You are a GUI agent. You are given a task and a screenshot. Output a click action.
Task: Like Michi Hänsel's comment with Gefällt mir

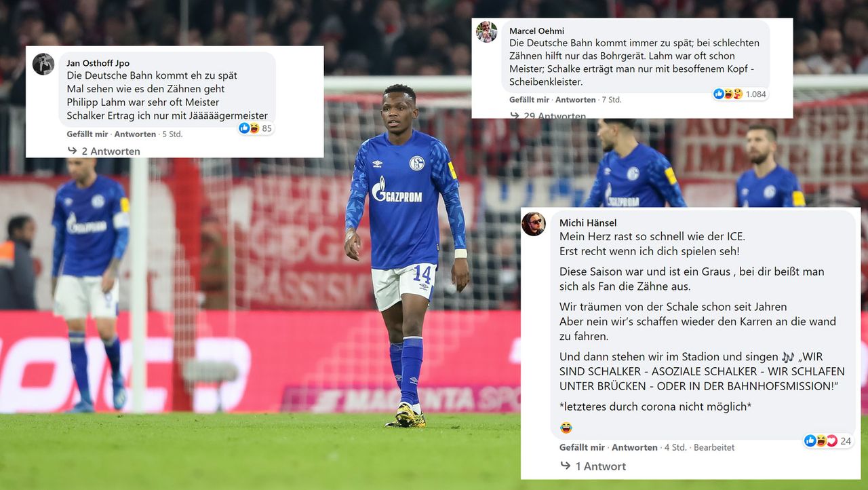582,447
